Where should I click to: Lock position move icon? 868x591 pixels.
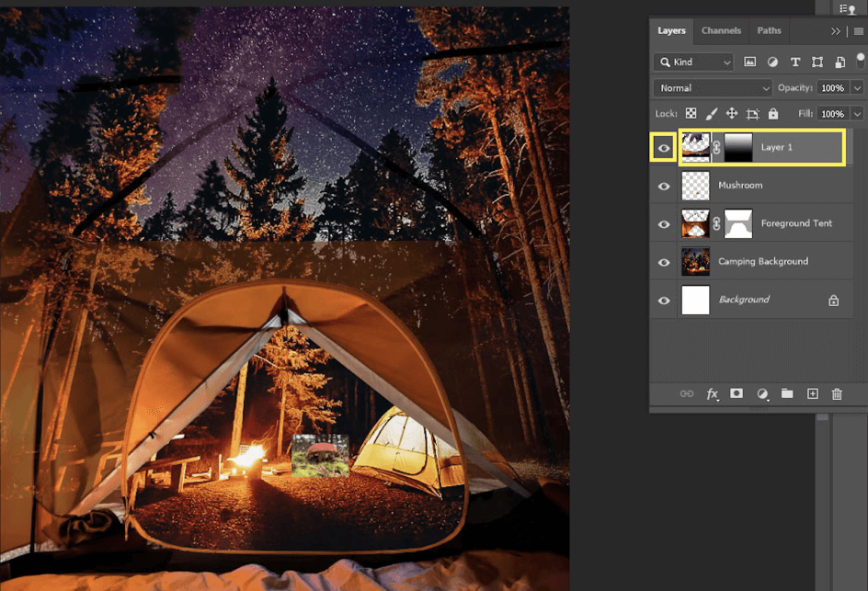(x=732, y=113)
